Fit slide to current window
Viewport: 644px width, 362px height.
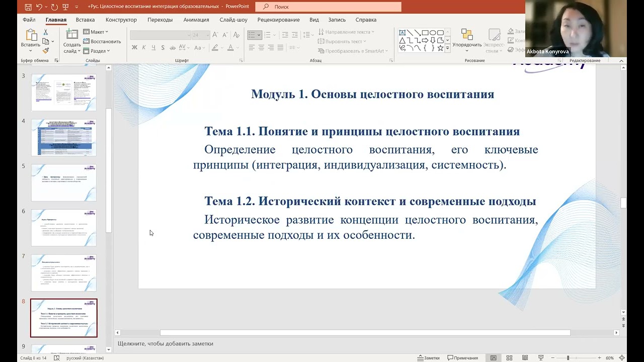(x=622, y=358)
